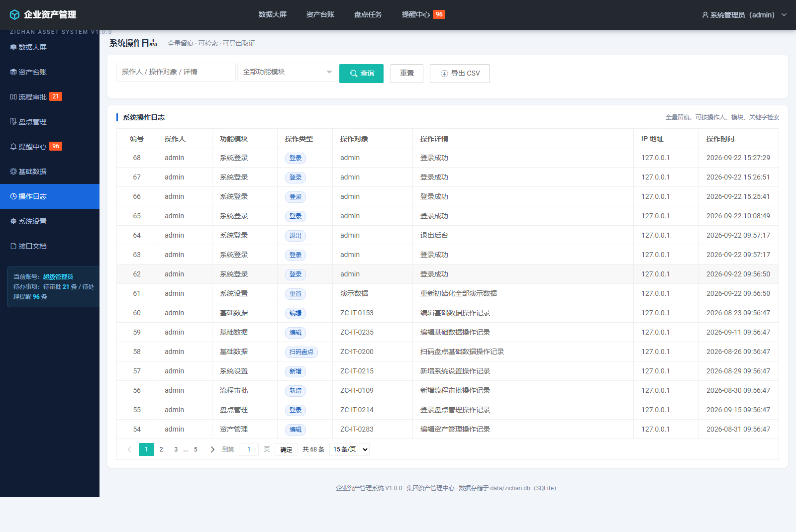Screen dimensions: 796x532
Task: Go to next page using right arrow
Action: coord(212,449)
